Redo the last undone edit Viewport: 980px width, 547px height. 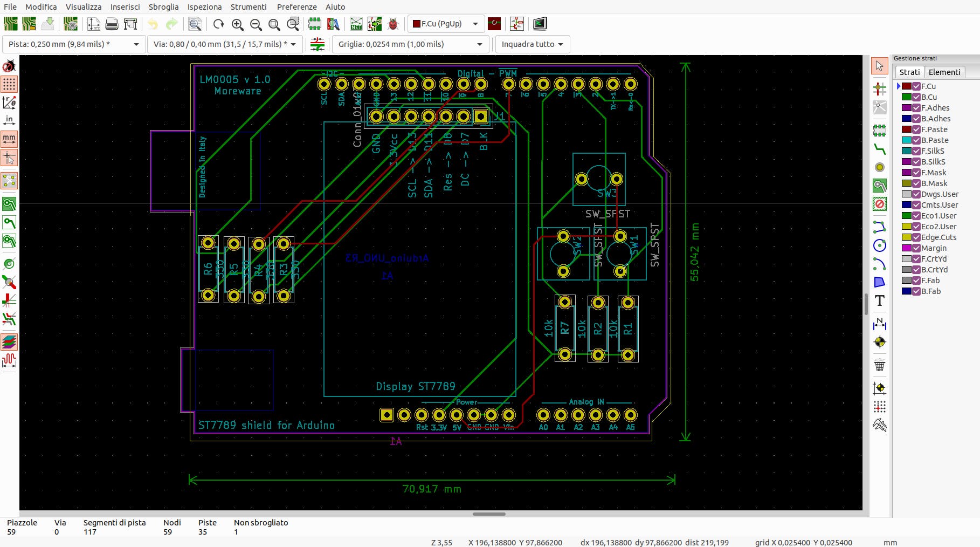171,24
